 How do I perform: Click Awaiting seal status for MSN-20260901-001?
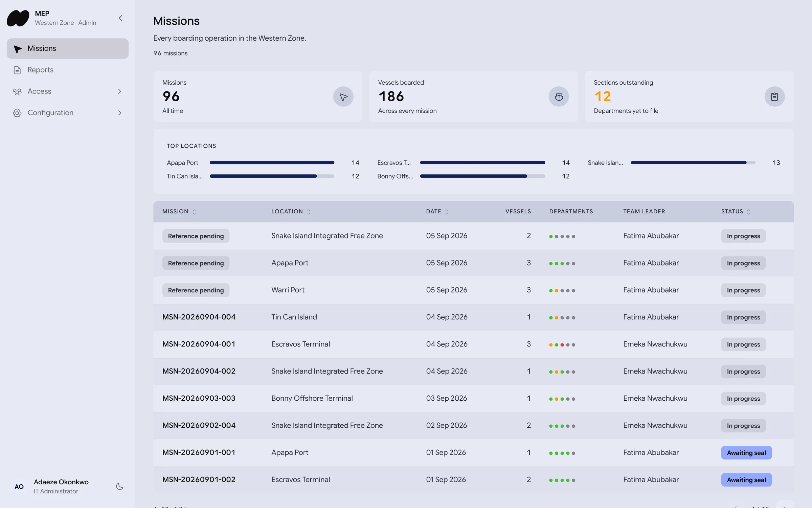pyautogui.click(x=746, y=453)
